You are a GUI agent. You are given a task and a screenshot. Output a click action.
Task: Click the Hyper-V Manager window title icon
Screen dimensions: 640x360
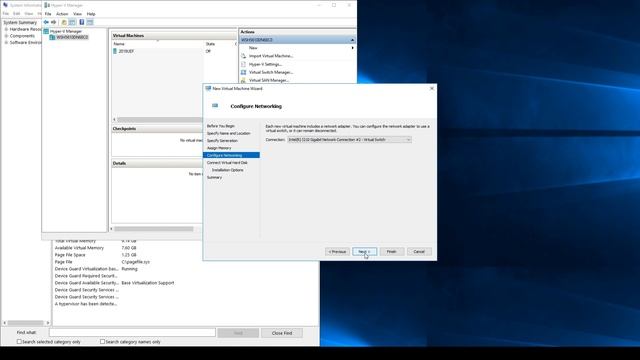(x=47, y=5)
